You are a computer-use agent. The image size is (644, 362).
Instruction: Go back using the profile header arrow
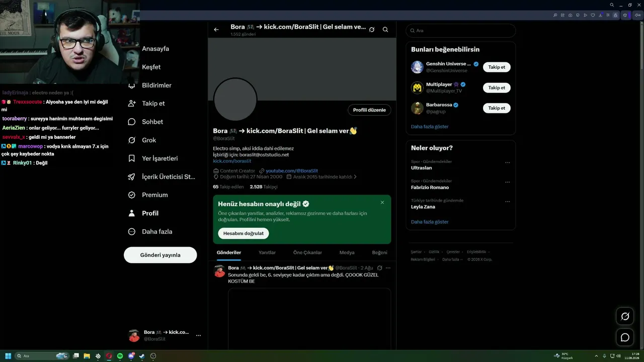point(216,30)
